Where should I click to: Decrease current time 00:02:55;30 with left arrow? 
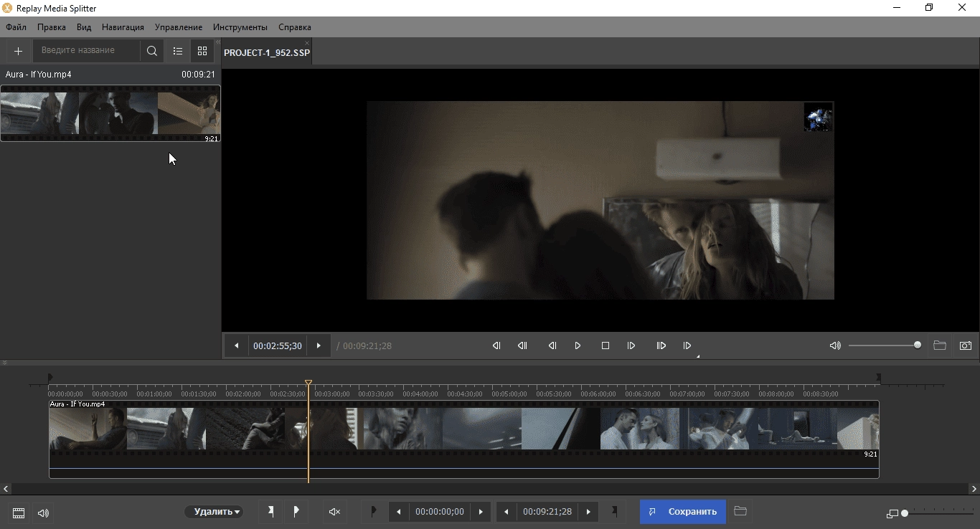point(237,345)
